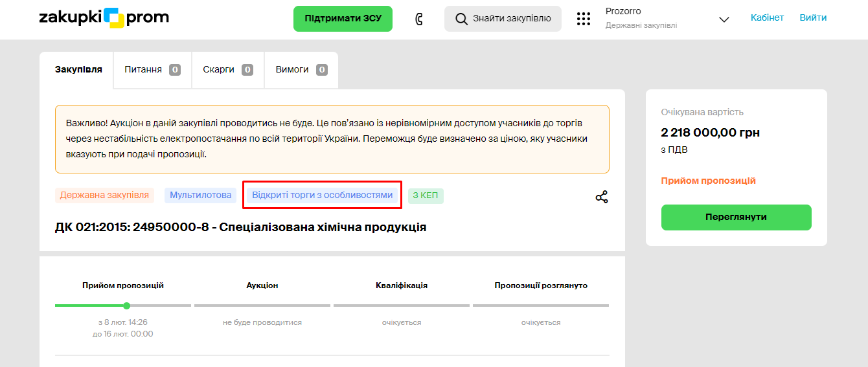
Task: Expand the Prozorro platform dropdown chevron
Action: (x=724, y=19)
